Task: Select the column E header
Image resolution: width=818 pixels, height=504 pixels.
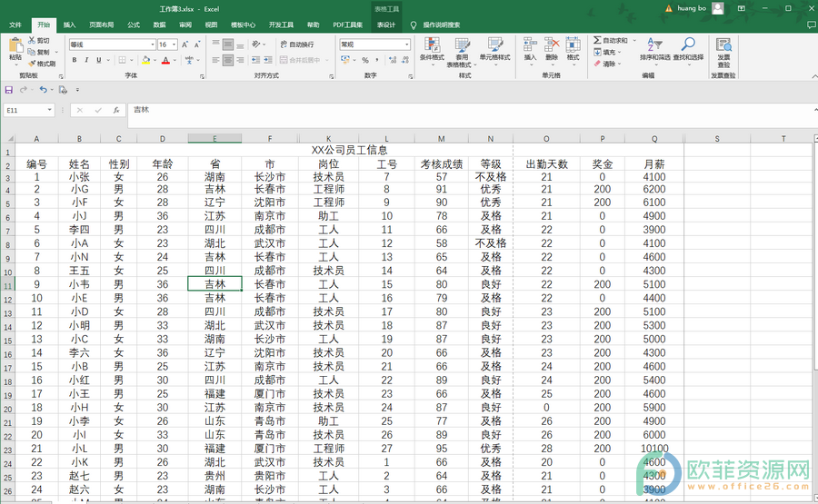Action: (x=214, y=138)
